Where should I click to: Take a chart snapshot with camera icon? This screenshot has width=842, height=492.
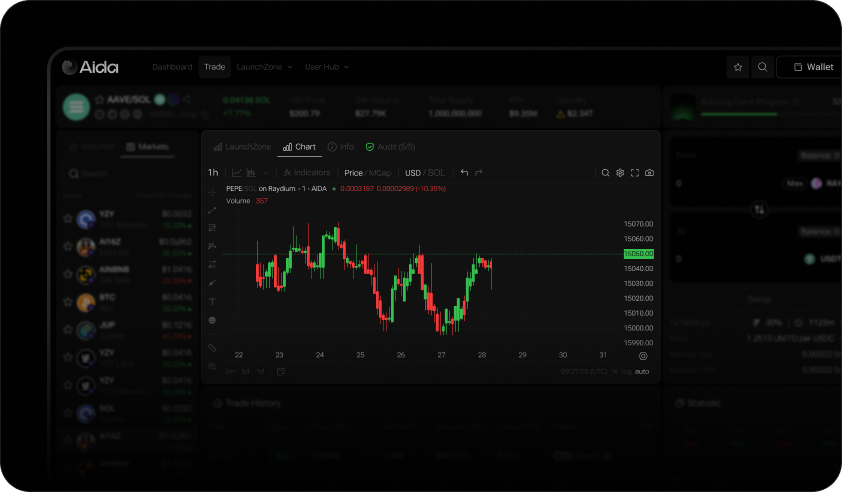(x=649, y=173)
